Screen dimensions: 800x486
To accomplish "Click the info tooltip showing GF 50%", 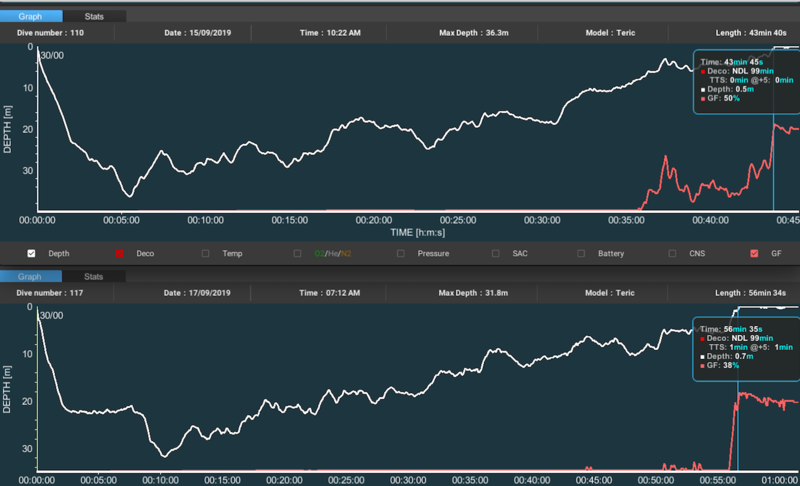I will 743,82.
